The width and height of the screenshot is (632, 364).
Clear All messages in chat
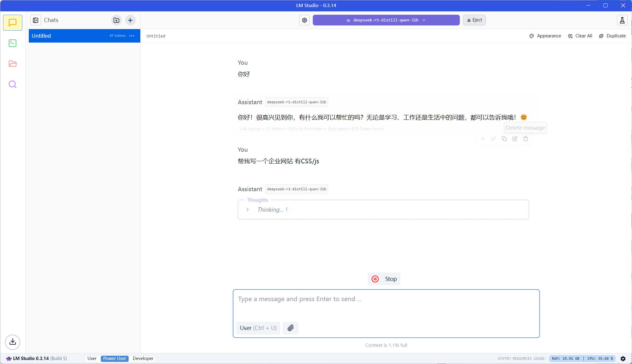tap(580, 36)
